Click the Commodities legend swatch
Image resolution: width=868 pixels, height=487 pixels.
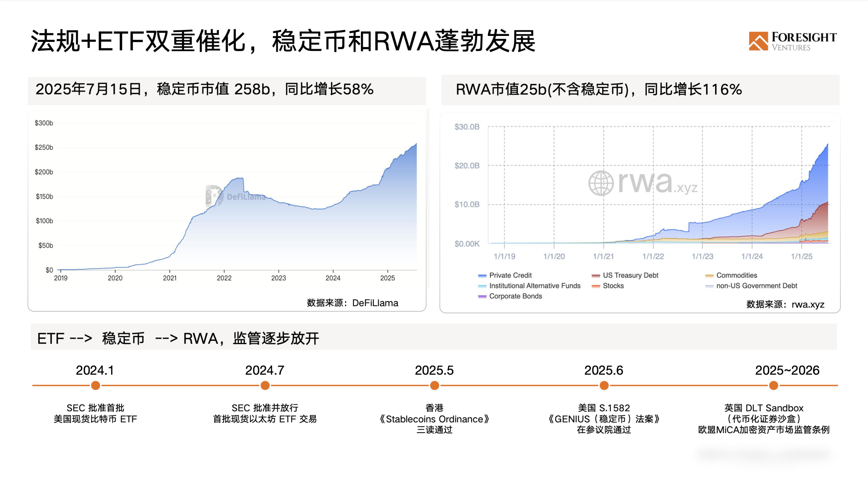709,276
